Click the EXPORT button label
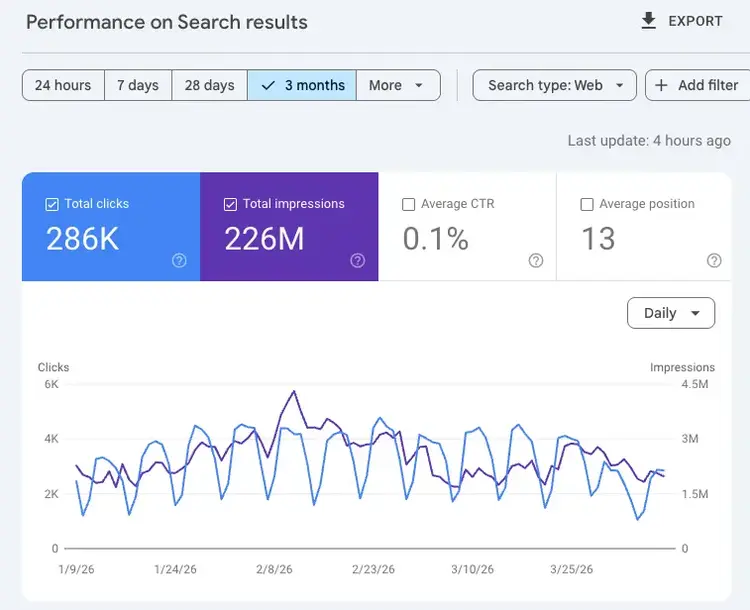 click(x=695, y=22)
